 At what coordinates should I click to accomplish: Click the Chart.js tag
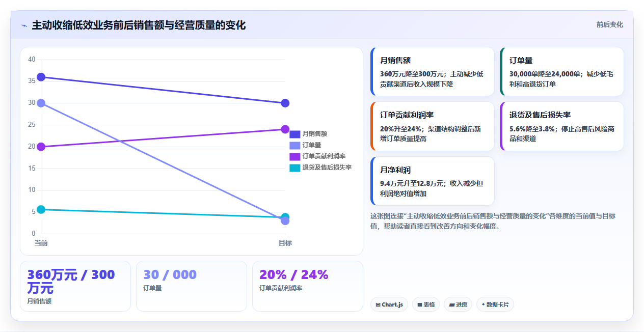point(389,305)
